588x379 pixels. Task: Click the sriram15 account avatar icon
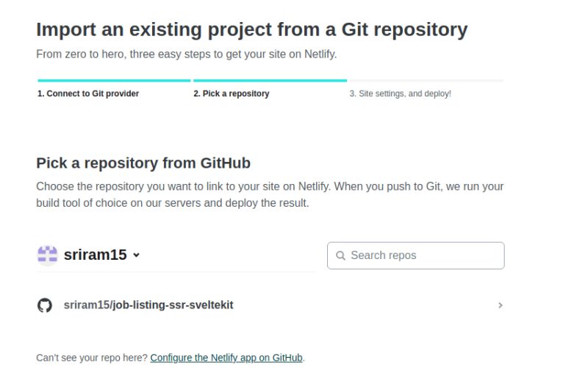point(47,255)
